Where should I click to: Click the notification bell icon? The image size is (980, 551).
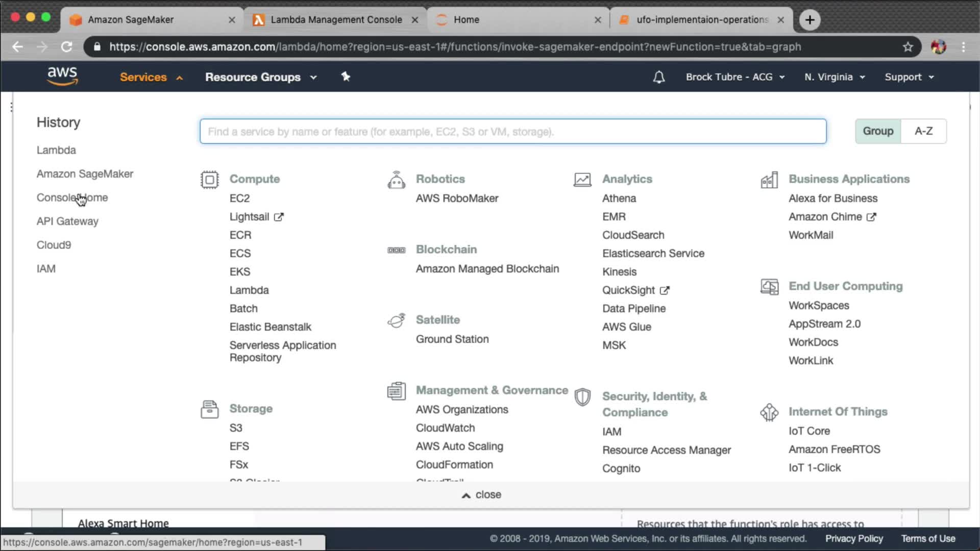point(659,77)
